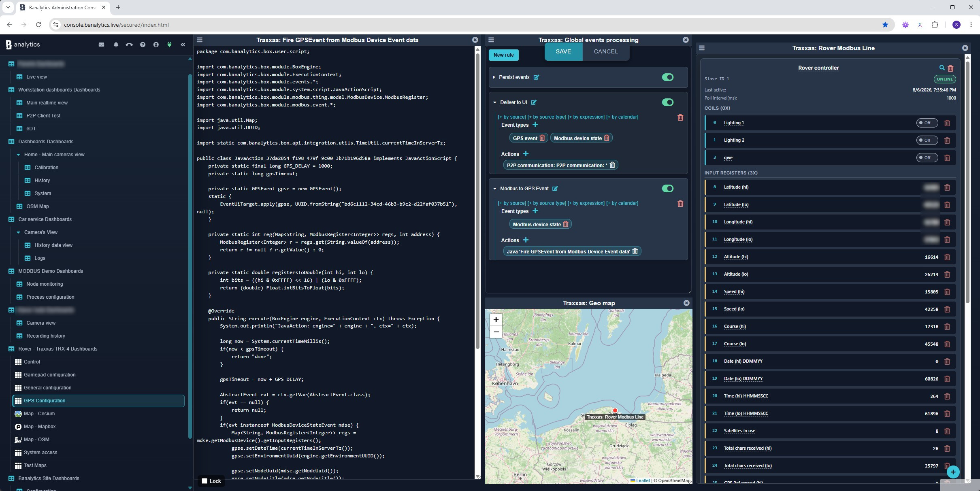
Task: Collapse the Deliver to UI rule
Action: (494, 102)
